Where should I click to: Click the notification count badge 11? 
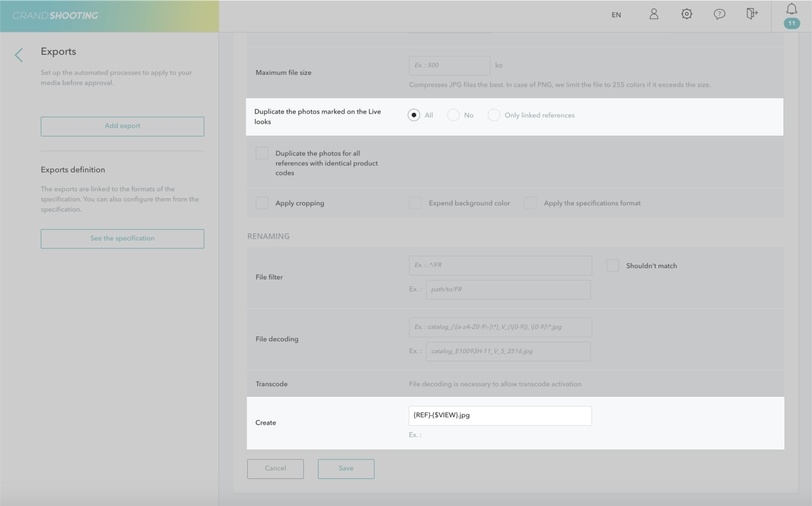pos(792,23)
